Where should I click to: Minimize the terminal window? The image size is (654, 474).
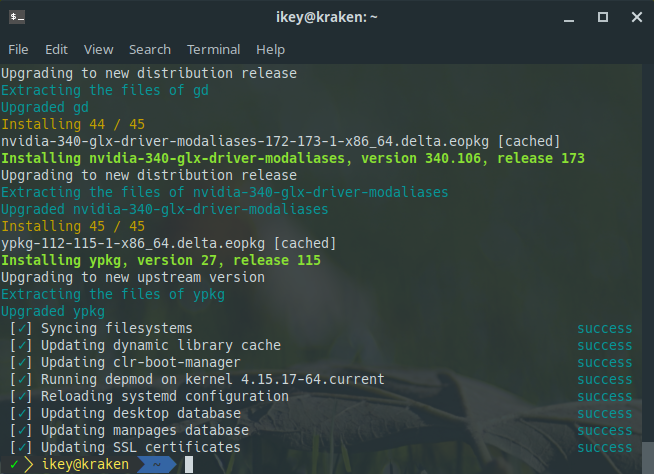(x=569, y=18)
